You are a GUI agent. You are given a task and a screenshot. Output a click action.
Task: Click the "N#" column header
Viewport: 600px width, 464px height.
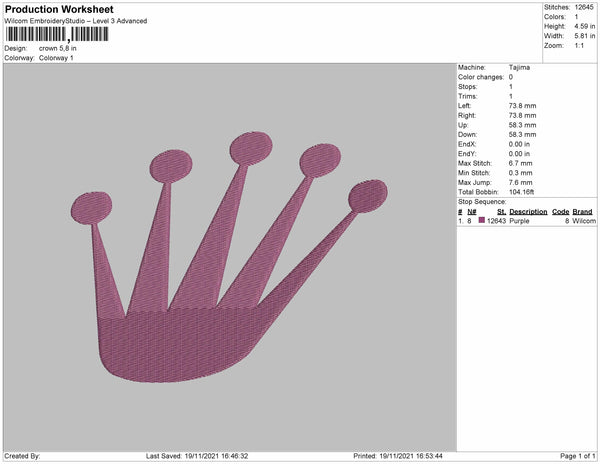click(x=472, y=212)
